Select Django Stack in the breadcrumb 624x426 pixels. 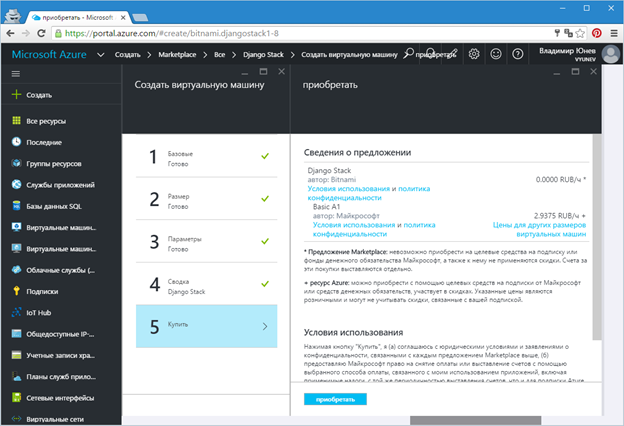pyautogui.click(x=263, y=55)
